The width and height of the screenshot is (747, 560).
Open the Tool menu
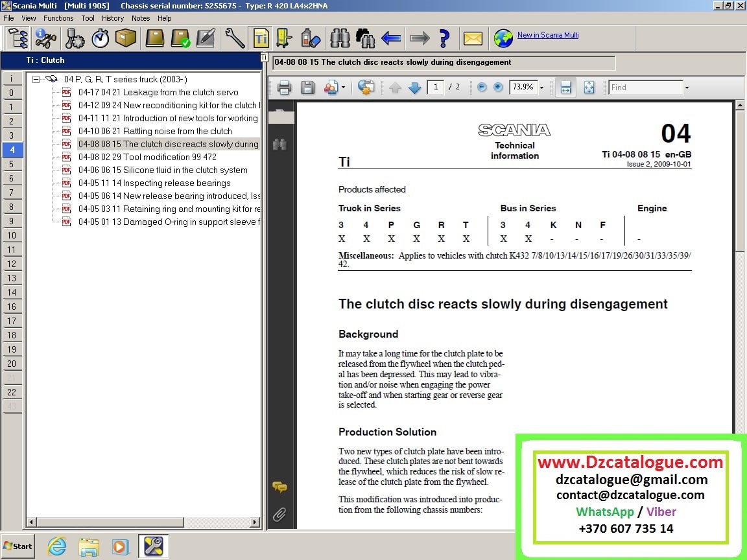click(x=88, y=18)
